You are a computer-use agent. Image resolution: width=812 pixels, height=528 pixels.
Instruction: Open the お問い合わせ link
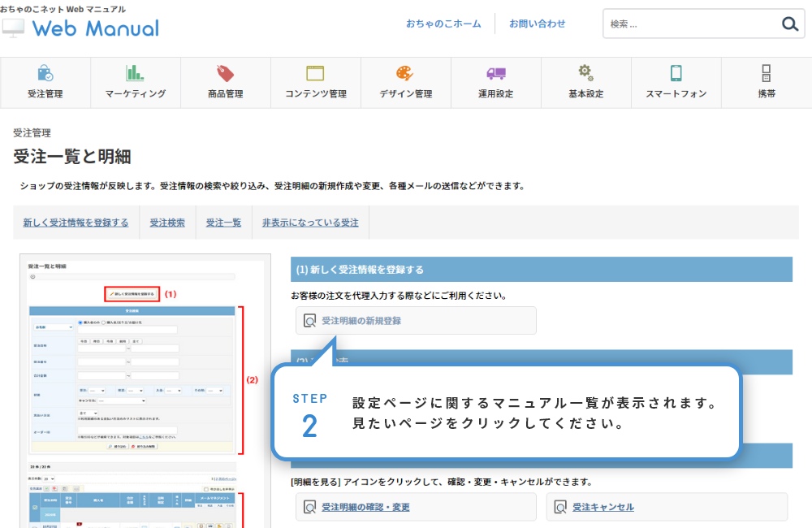pos(537,24)
